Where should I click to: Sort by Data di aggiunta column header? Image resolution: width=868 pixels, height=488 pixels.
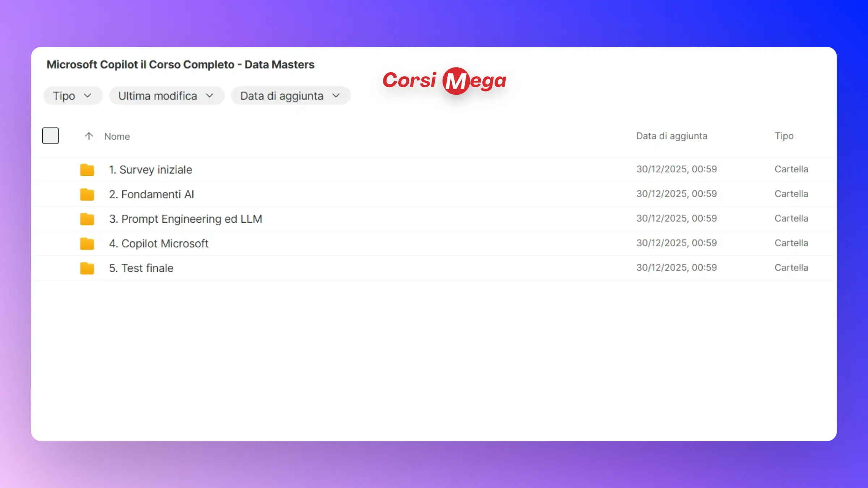click(x=672, y=136)
